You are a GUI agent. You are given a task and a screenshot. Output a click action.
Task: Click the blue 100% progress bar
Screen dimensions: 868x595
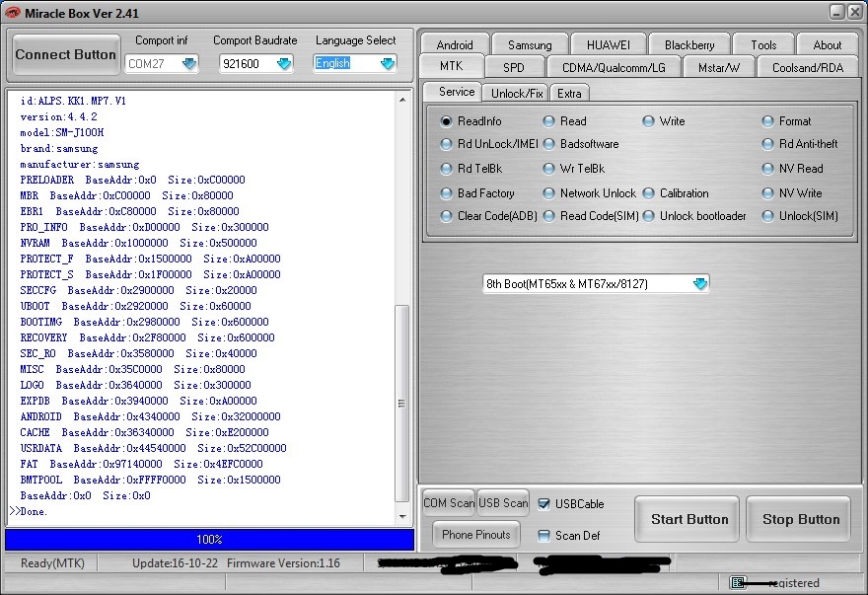[x=209, y=539]
